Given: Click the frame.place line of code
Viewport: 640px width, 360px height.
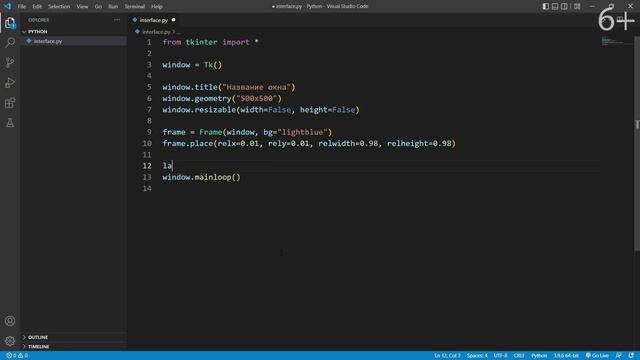Looking at the screenshot, I should (309, 144).
